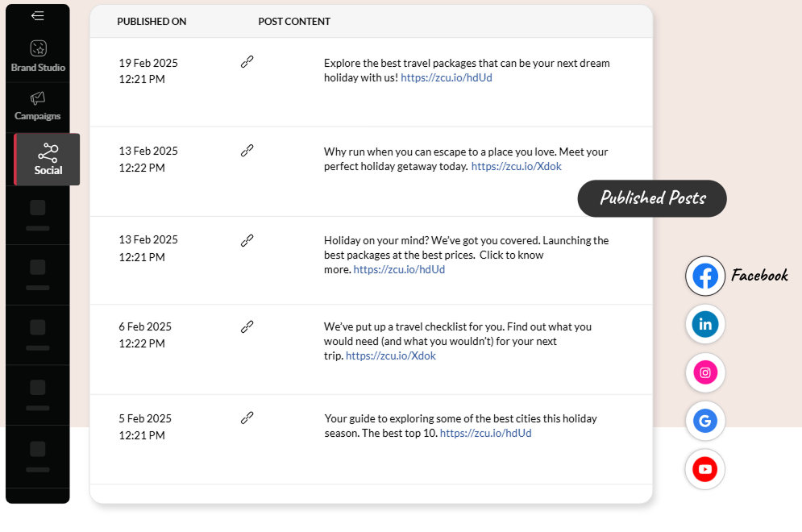Choose the Instagram channel icon
The width and height of the screenshot is (802, 532).
tap(705, 372)
